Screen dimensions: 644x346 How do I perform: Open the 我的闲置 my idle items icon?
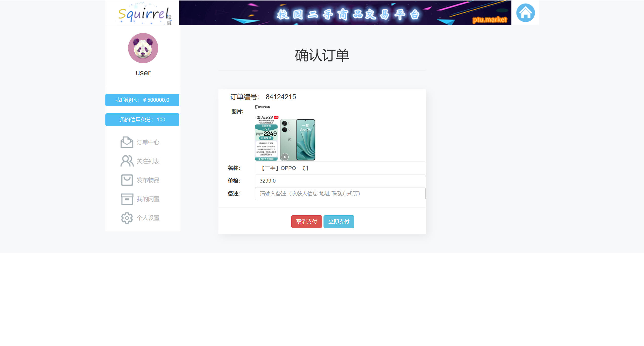127,199
